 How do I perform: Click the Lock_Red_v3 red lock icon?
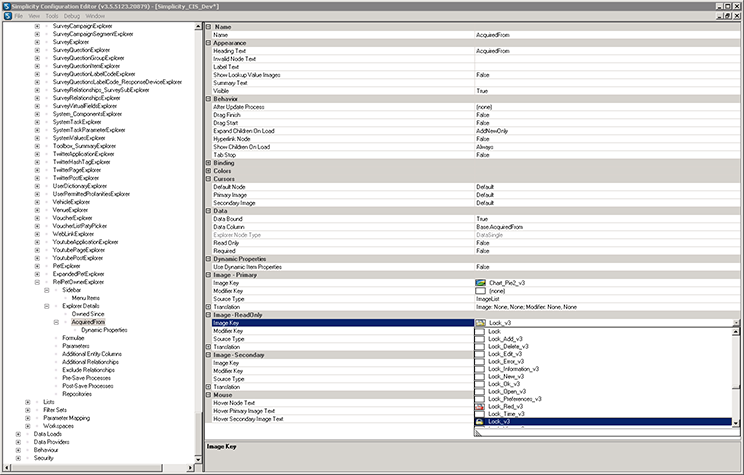click(480, 407)
